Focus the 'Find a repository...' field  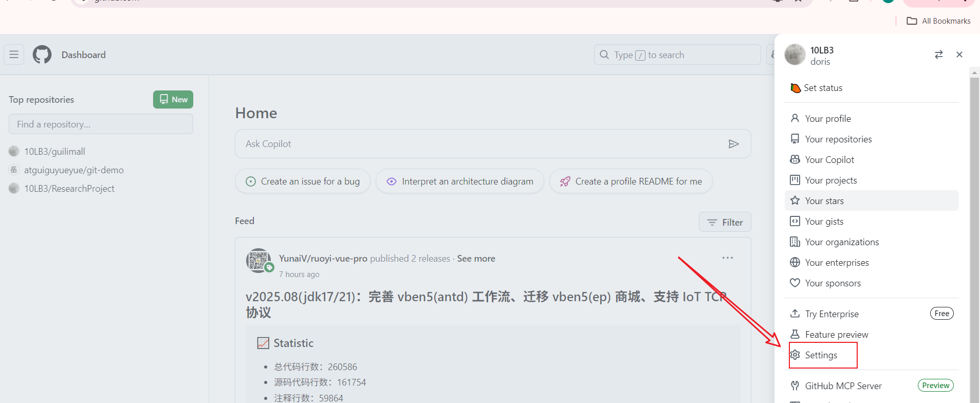(101, 124)
